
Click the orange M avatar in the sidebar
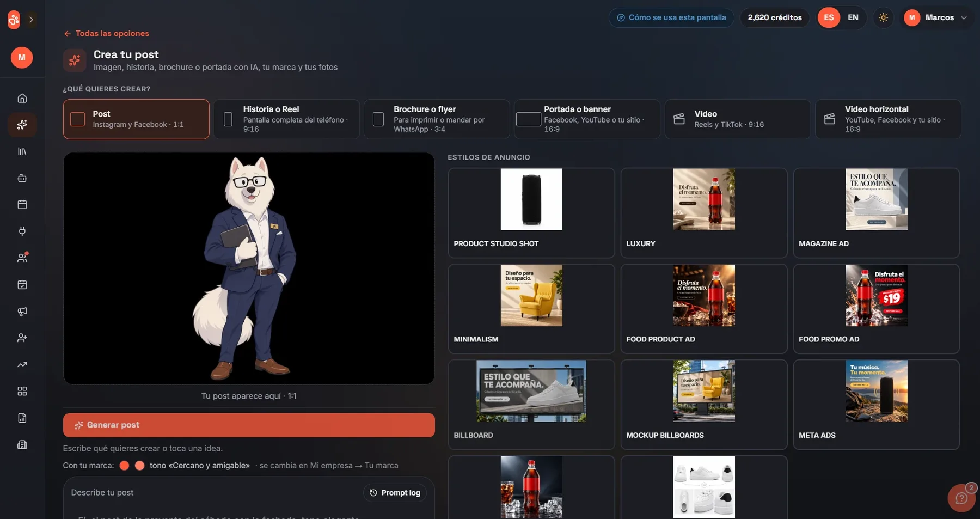click(22, 57)
